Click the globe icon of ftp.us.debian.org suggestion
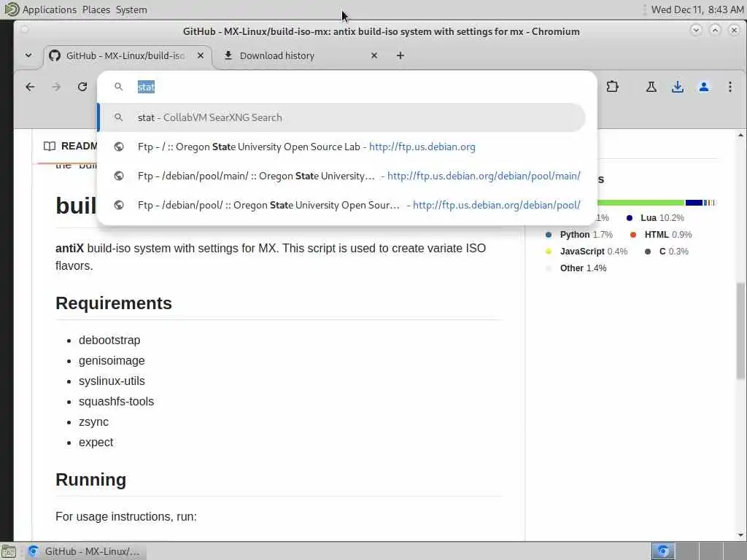Image resolution: width=747 pixels, height=560 pixels. (119, 147)
